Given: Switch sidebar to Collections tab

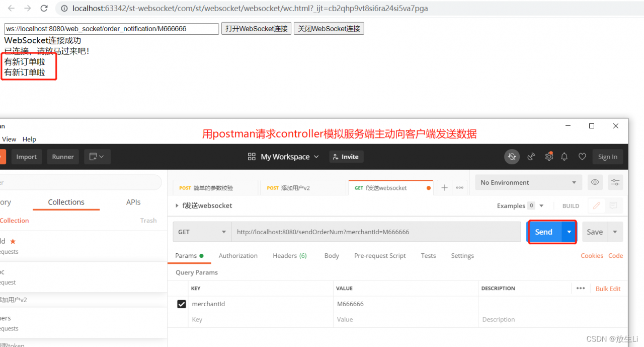Looking at the screenshot, I should [66, 202].
